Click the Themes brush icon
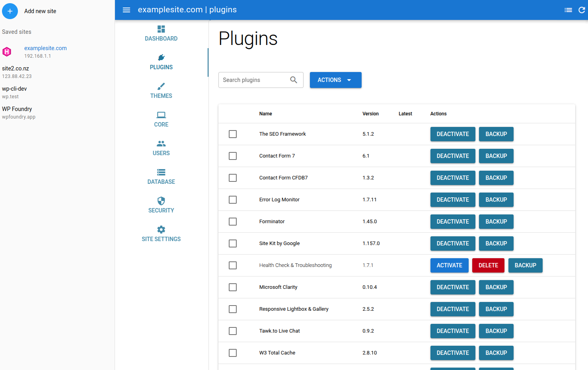This screenshot has width=588, height=370. pos(161,86)
